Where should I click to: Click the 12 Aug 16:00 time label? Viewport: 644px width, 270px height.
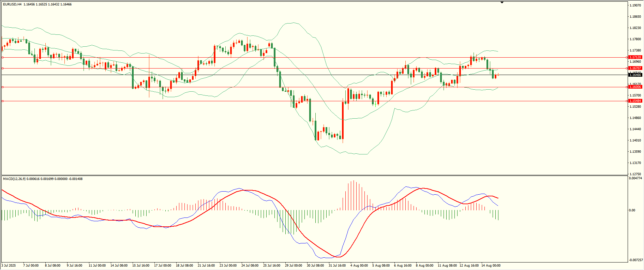(469, 266)
